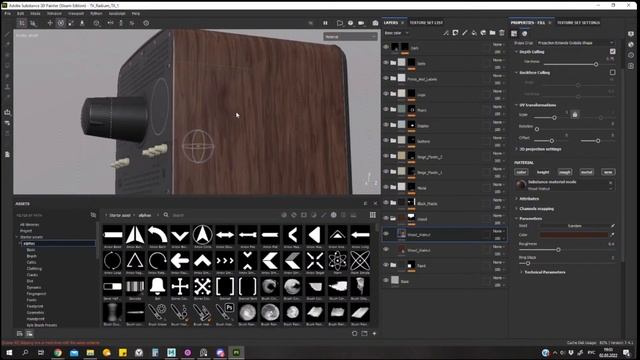
Task: Select the Atom alpha thumbnail
Action: pyautogui.click(x=337, y=260)
